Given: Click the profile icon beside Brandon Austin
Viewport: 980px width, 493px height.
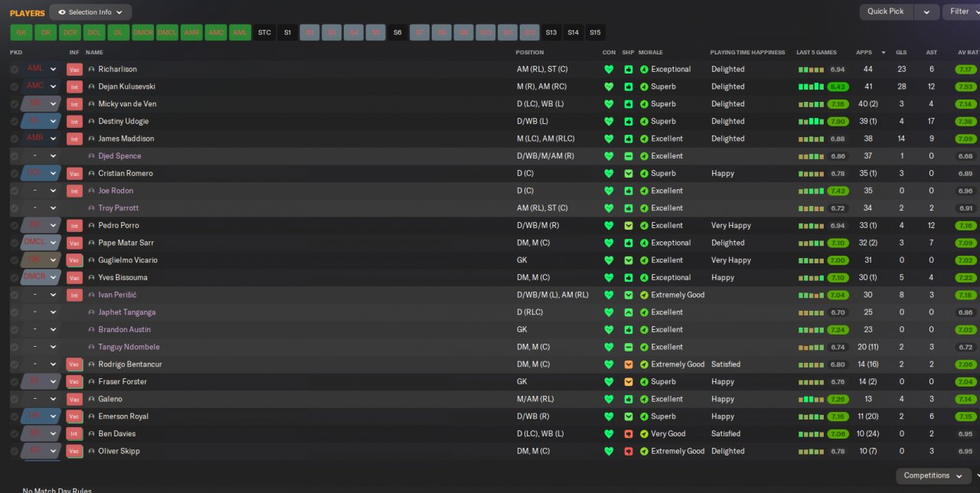Looking at the screenshot, I should (x=92, y=330).
